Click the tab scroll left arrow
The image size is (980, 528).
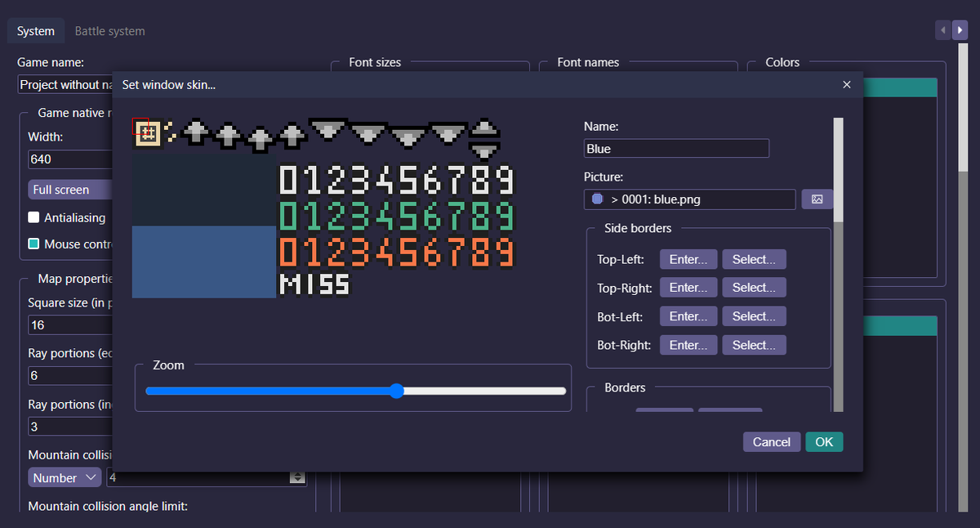point(943,30)
